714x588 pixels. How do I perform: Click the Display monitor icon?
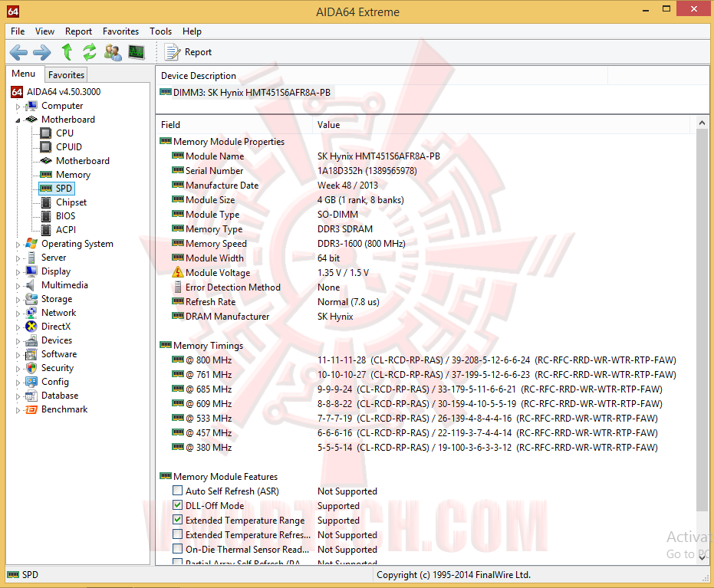pos(31,271)
